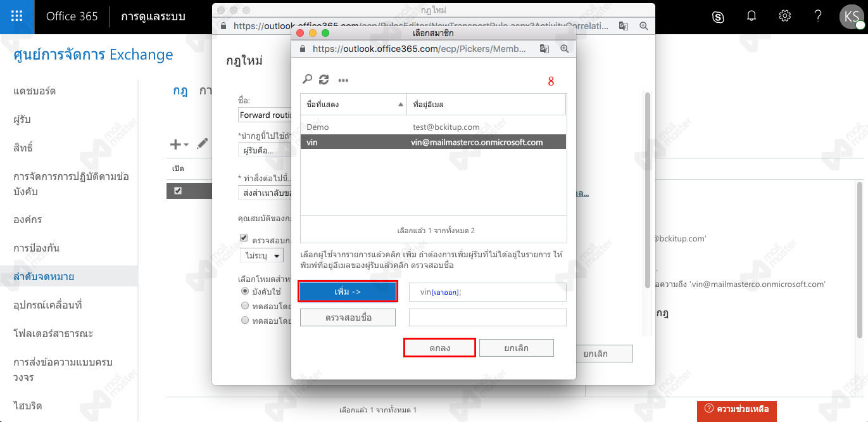This screenshot has width=868, height=422.
Task: Click the plus add-rule icon in Exchange toolbar
Action: coord(175,144)
